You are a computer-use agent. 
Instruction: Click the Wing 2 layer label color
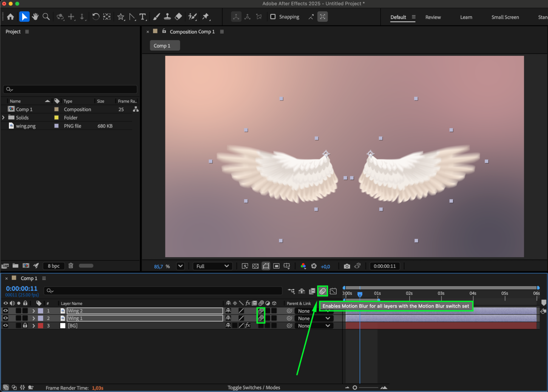click(x=40, y=311)
